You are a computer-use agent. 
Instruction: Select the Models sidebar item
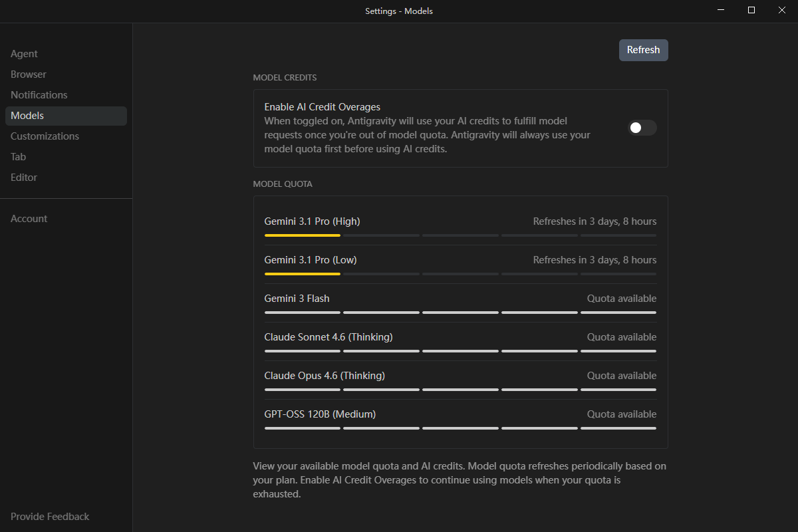pos(66,116)
